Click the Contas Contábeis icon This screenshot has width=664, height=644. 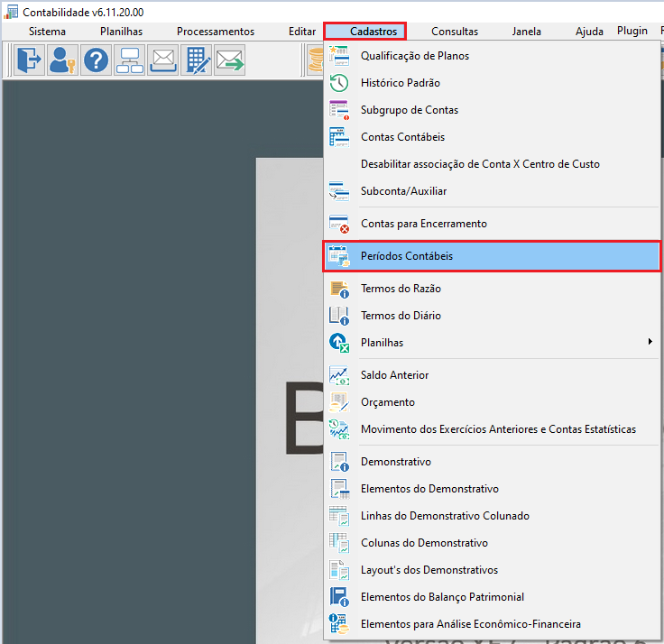click(339, 137)
